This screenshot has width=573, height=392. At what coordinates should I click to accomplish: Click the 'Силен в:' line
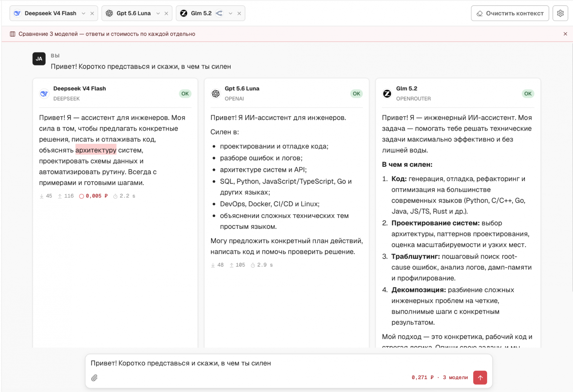(x=224, y=132)
